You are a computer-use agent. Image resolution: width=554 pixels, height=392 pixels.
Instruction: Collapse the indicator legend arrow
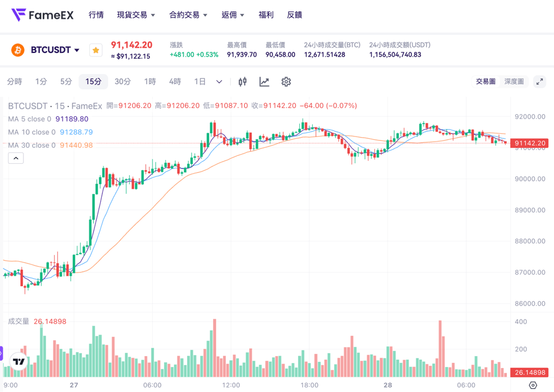tap(16, 158)
